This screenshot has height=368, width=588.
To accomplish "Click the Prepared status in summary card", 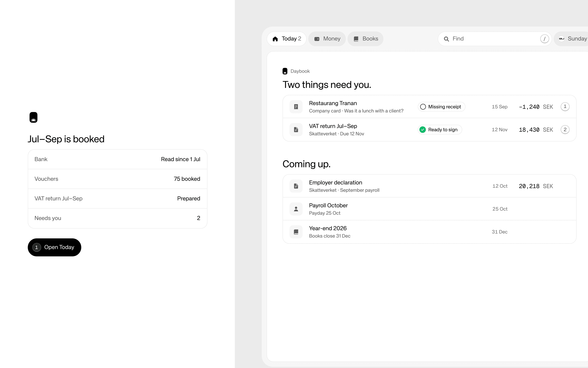I will point(188,199).
